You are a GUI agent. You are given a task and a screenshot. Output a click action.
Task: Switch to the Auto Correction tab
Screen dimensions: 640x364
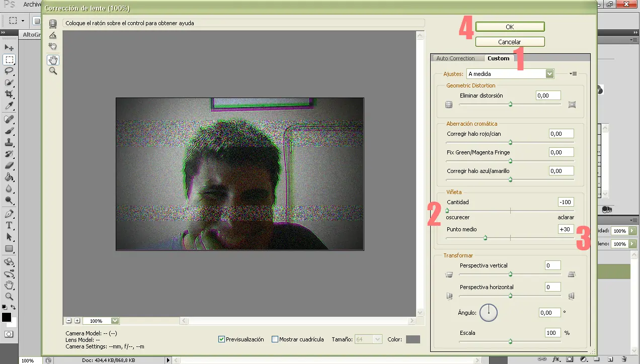coord(455,58)
